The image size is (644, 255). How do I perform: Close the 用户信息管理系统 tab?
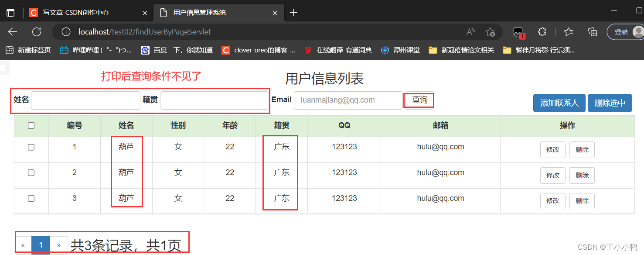pyautogui.click(x=275, y=13)
